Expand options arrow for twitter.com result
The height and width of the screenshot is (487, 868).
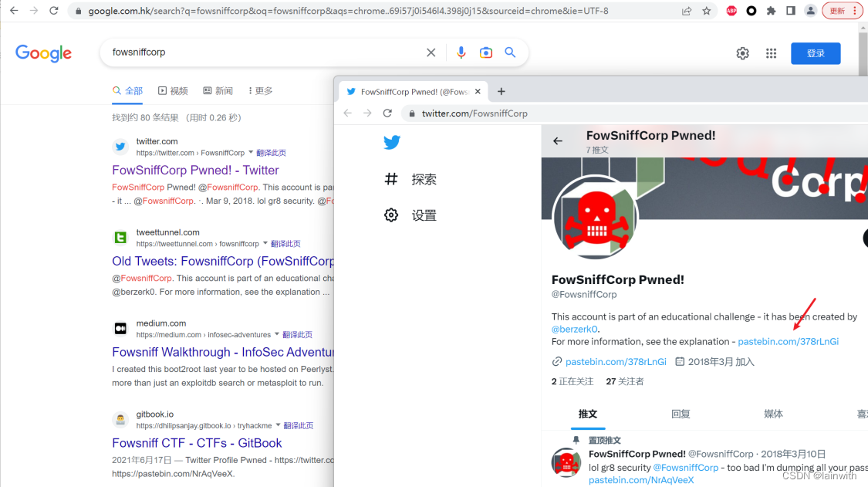click(x=251, y=152)
